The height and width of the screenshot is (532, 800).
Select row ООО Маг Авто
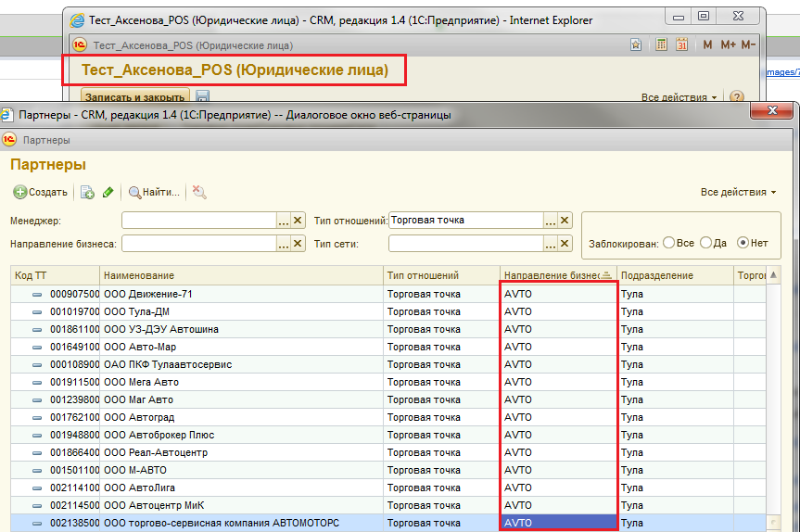(x=388, y=399)
